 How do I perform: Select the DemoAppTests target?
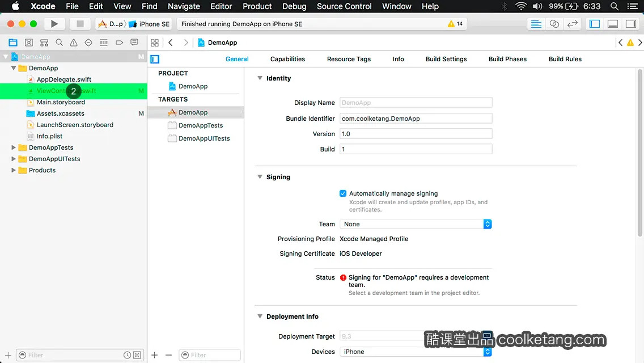[196, 125]
